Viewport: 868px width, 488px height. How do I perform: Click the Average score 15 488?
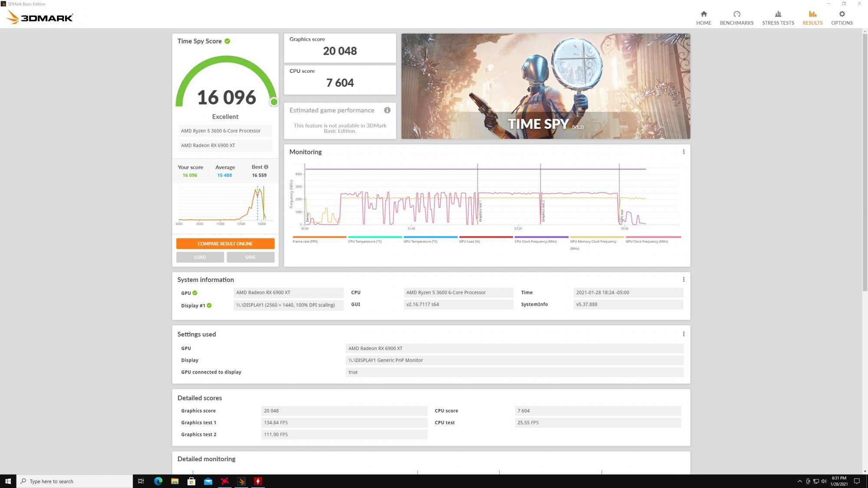(224, 175)
